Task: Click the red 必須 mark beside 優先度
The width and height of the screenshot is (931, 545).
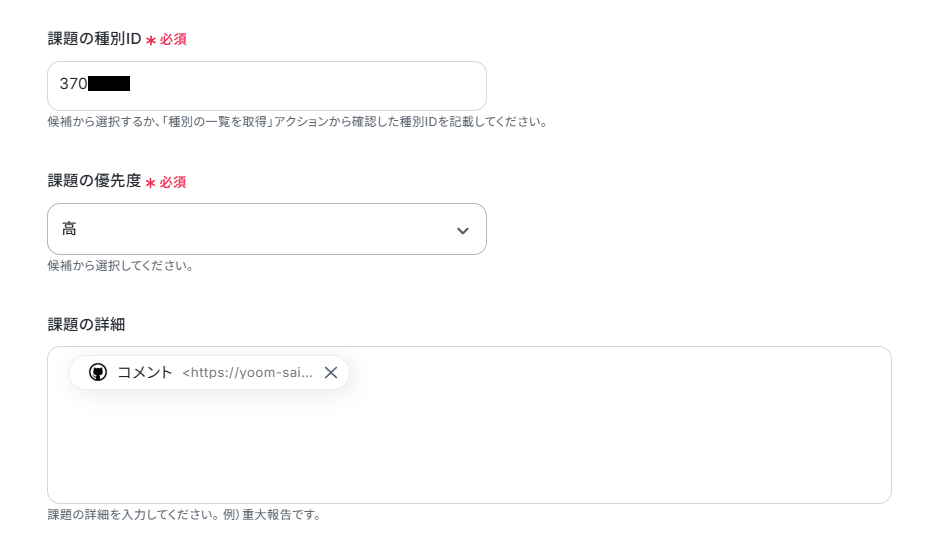Action: [172, 182]
